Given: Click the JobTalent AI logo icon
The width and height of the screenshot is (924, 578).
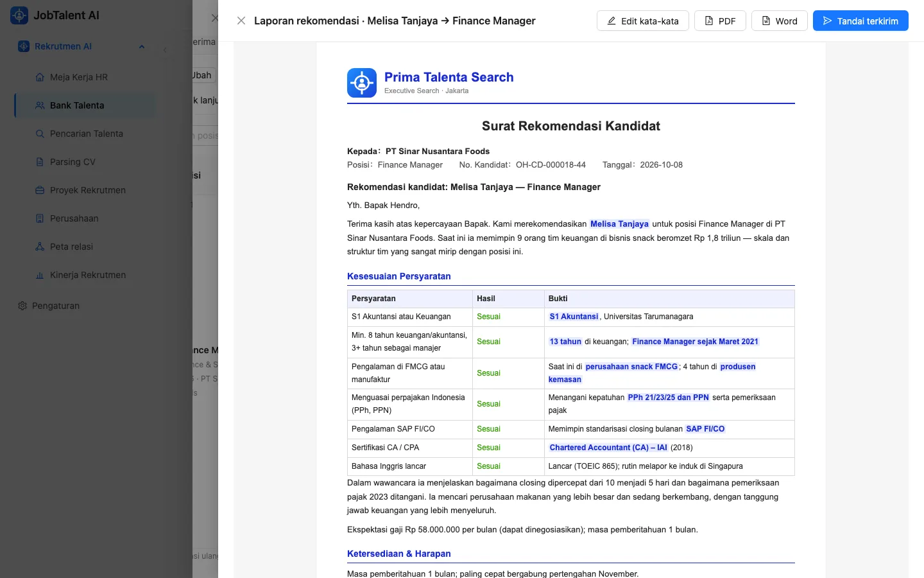Looking at the screenshot, I should click(19, 15).
